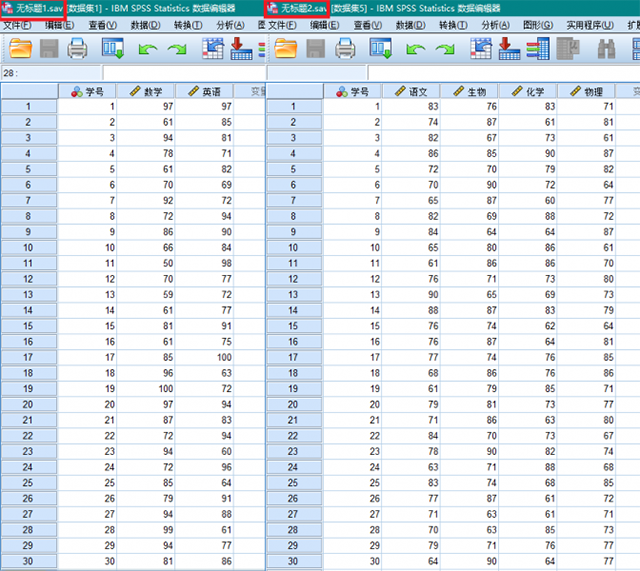Viewport: 640px width, 571px height.
Task: Select the 化学 column header
Action: click(528, 91)
